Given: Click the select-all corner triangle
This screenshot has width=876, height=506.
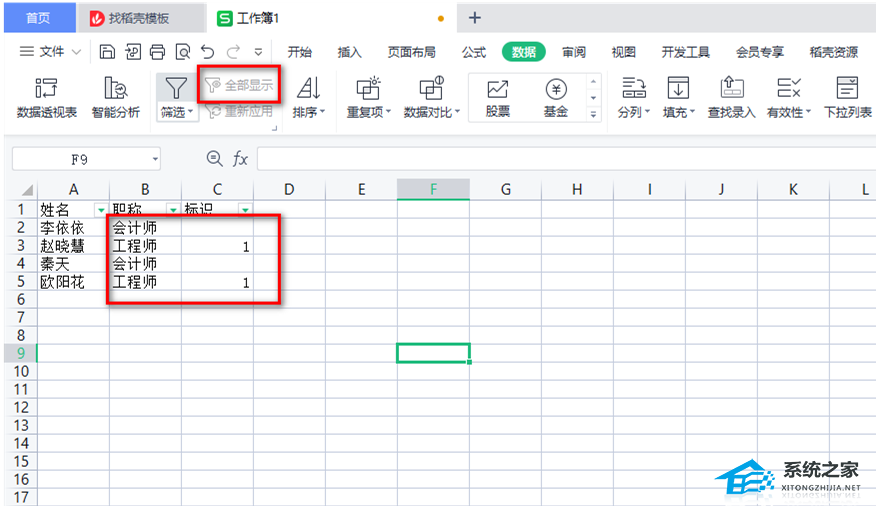Looking at the screenshot, I should (x=26, y=190).
